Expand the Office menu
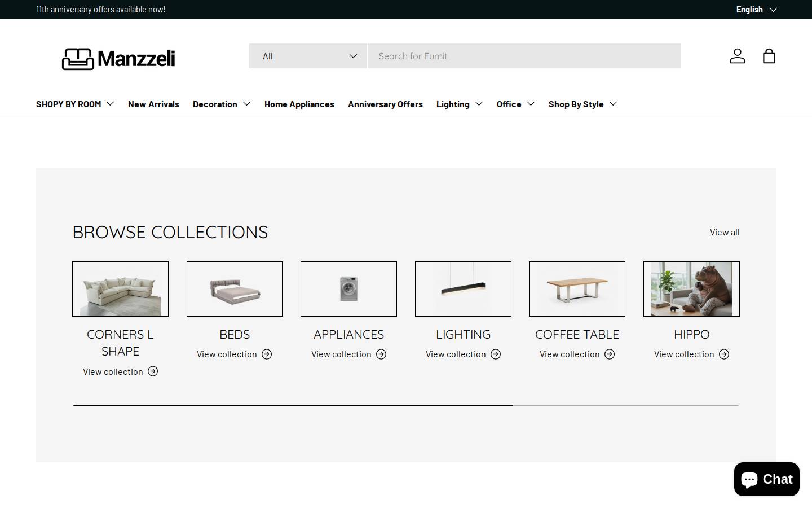This screenshot has height=508, width=812. click(x=516, y=104)
